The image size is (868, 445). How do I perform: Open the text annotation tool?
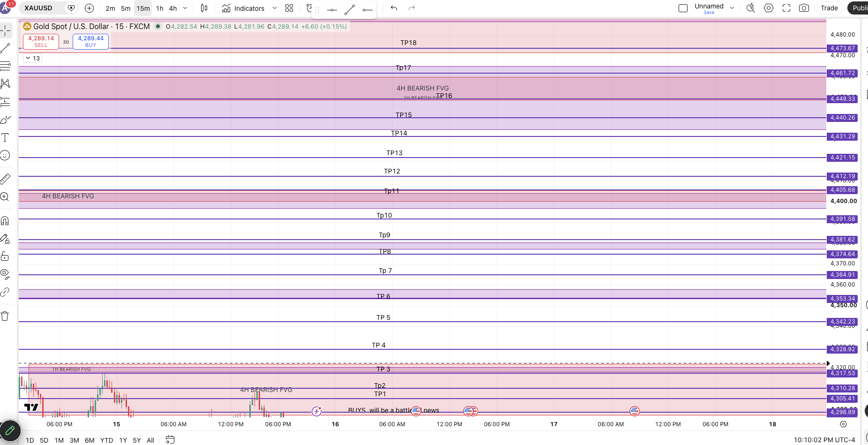tap(6, 137)
